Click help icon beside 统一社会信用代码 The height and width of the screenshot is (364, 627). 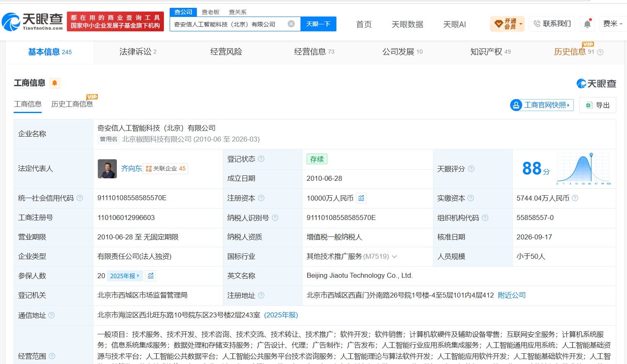point(80,198)
